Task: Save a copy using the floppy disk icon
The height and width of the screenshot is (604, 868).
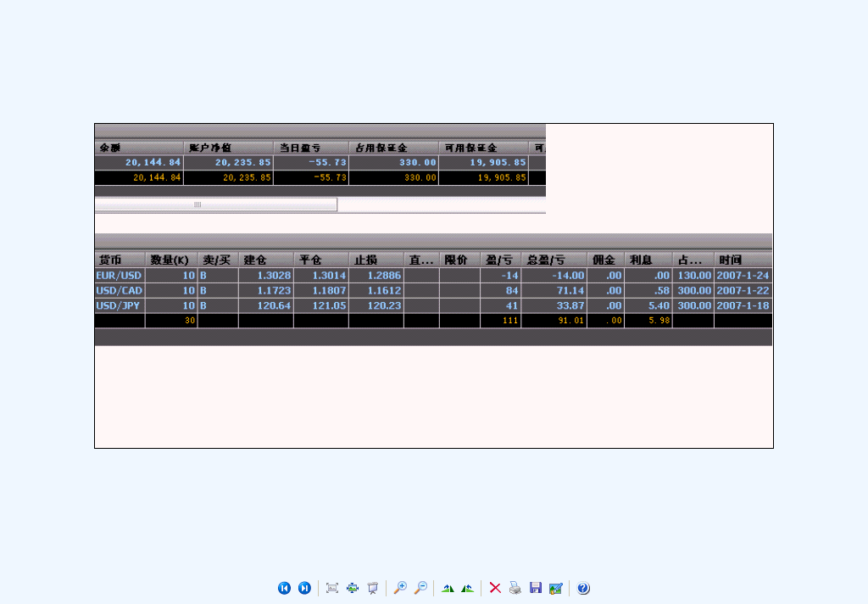Action: [x=536, y=588]
